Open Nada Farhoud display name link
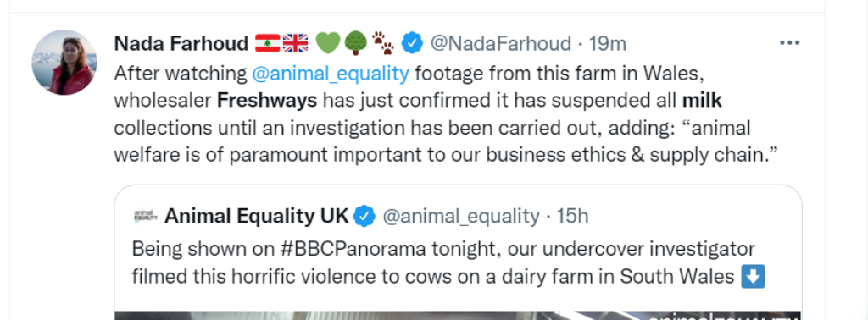This screenshot has width=868, height=320. 181,43
